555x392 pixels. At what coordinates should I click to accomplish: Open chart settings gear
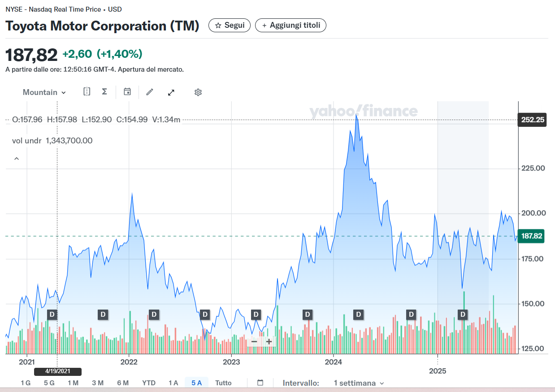tap(198, 92)
